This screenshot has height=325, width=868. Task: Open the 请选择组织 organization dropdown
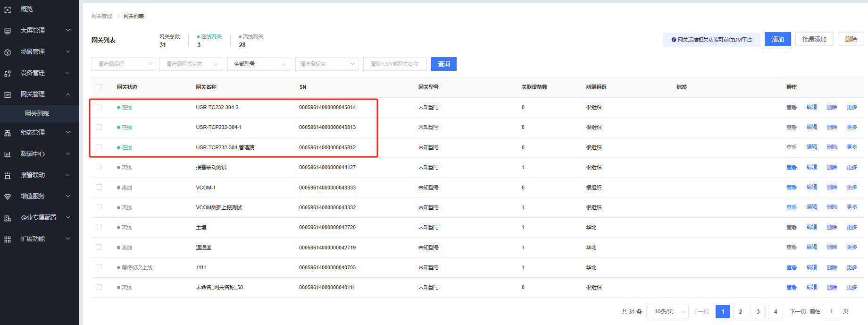click(x=123, y=64)
